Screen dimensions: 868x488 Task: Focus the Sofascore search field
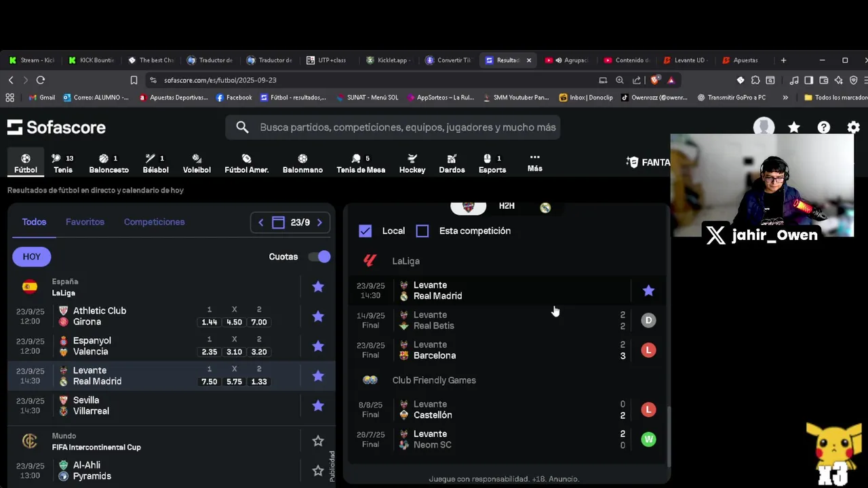[393, 127]
